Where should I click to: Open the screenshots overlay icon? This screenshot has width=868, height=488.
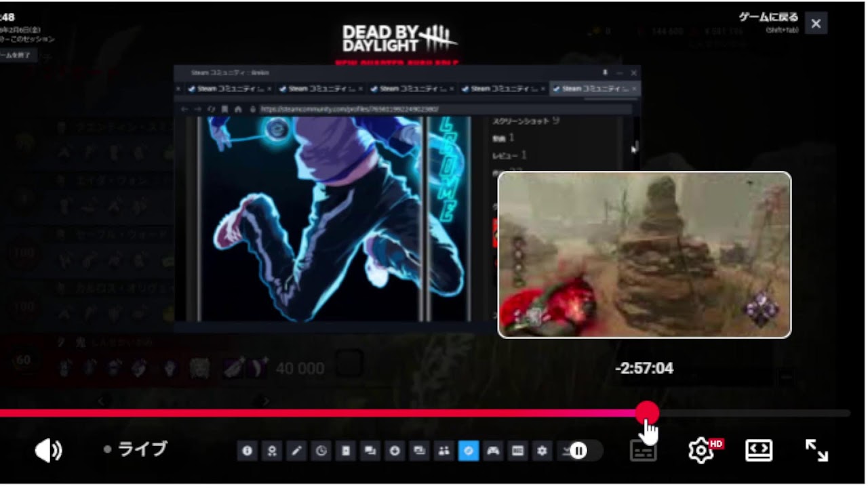tap(419, 450)
